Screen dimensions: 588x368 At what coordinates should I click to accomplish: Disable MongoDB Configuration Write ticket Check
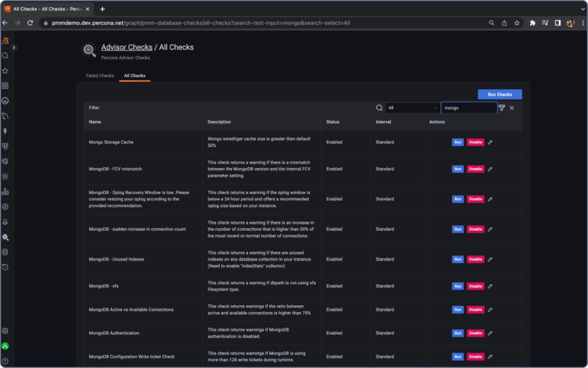pos(475,357)
